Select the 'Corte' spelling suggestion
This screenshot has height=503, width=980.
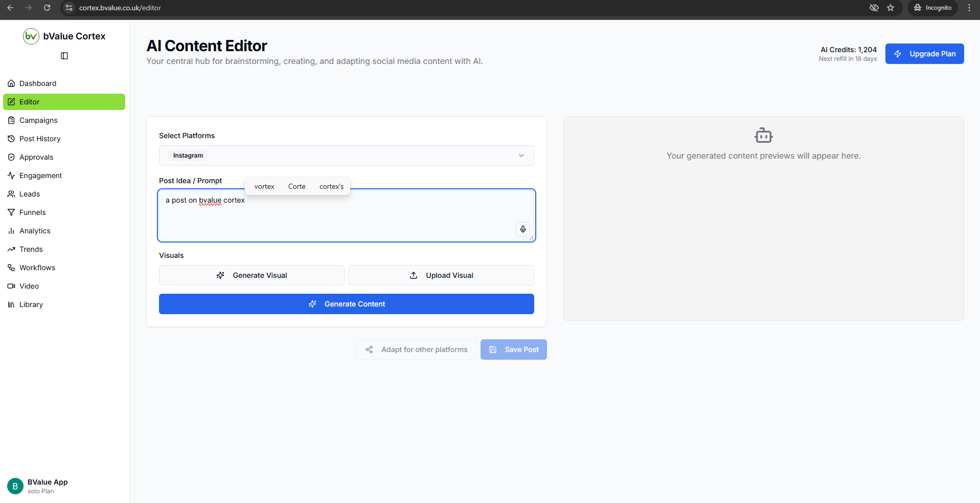[x=297, y=186]
